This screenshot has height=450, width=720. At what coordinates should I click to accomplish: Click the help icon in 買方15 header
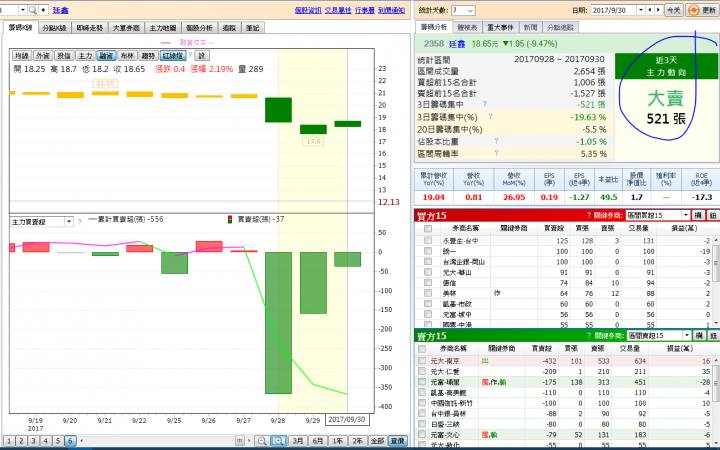589,215
